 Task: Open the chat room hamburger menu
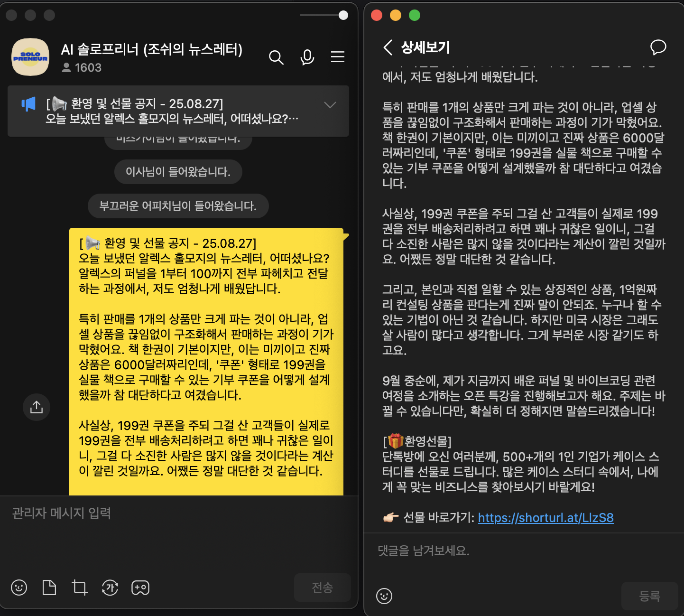338,57
